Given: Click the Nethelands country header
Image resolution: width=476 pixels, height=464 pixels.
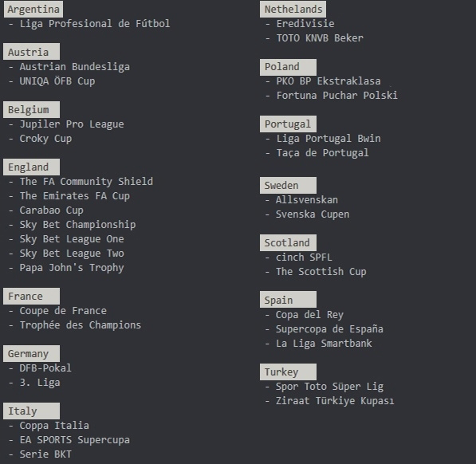Looking at the screenshot, I should coord(293,9).
